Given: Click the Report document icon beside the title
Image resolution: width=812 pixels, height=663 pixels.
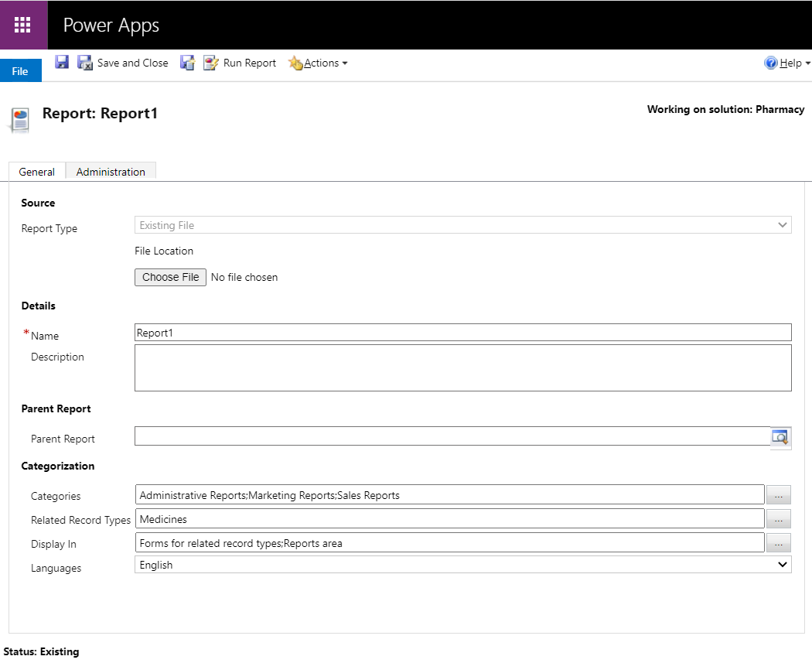Looking at the screenshot, I should point(19,120).
